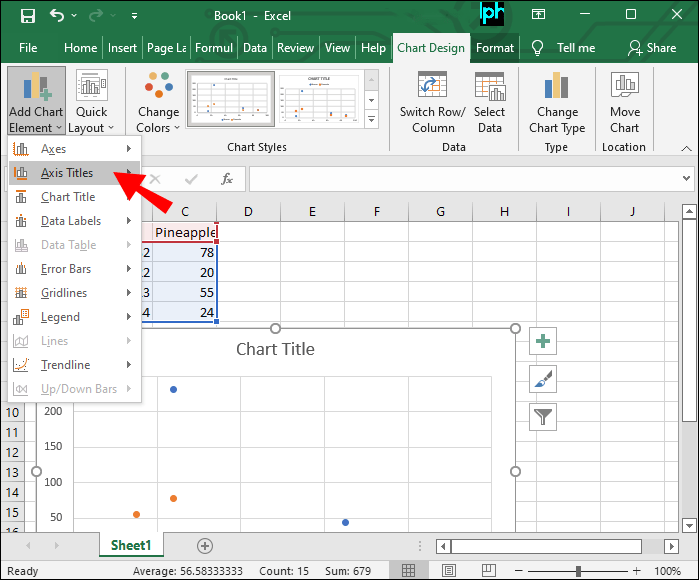The image size is (699, 580).
Task: Open Chart Styles paintbrush button
Action: (543, 379)
